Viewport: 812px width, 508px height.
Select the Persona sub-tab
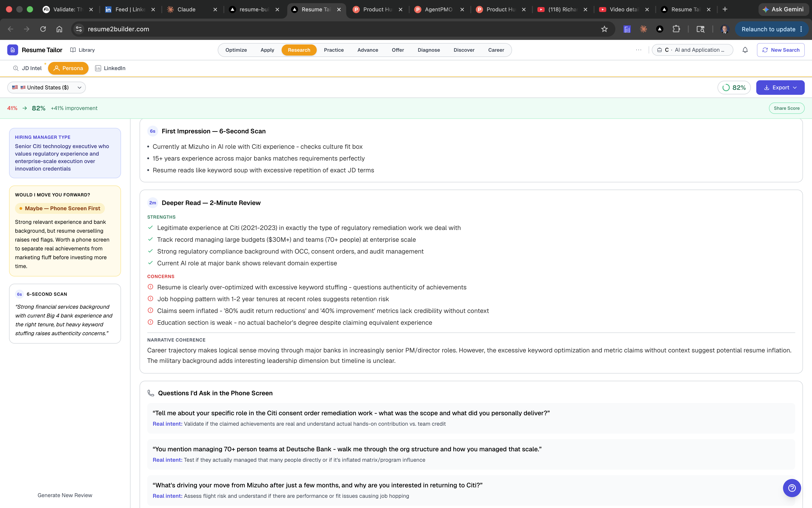point(68,68)
